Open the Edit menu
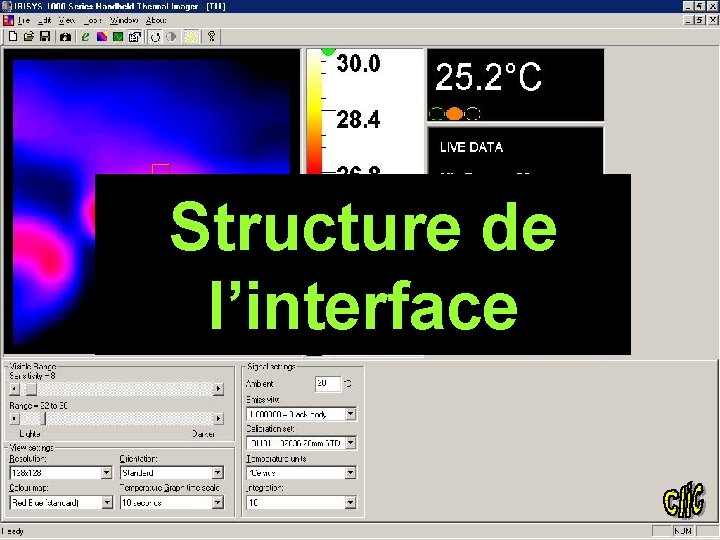 tap(45, 20)
